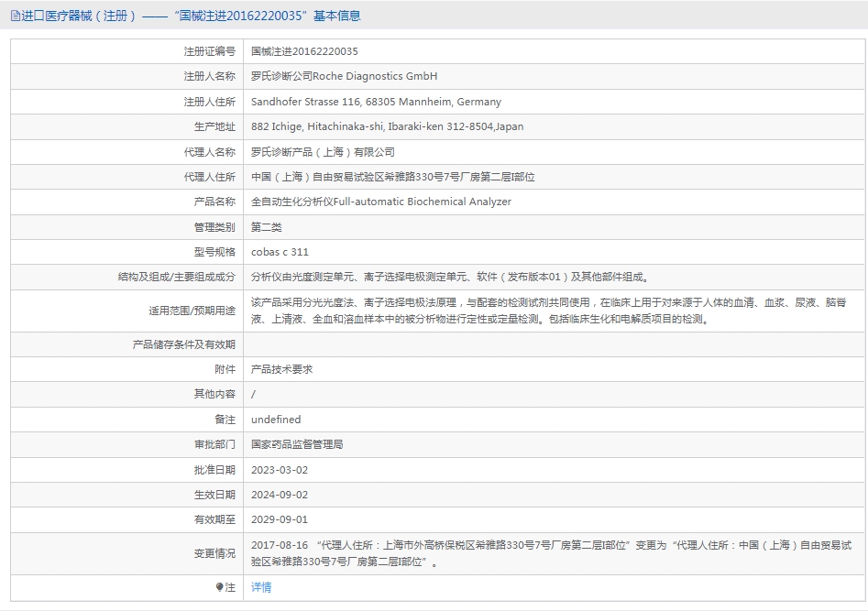Click the 变更情况 change record text
868x611 pixels.
(550, 553)
